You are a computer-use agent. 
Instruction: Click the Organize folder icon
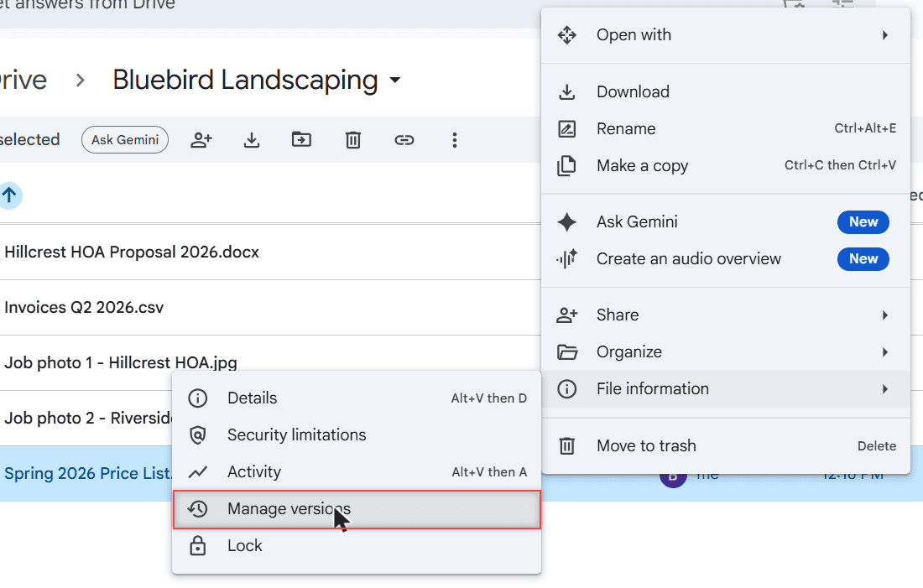567,352
